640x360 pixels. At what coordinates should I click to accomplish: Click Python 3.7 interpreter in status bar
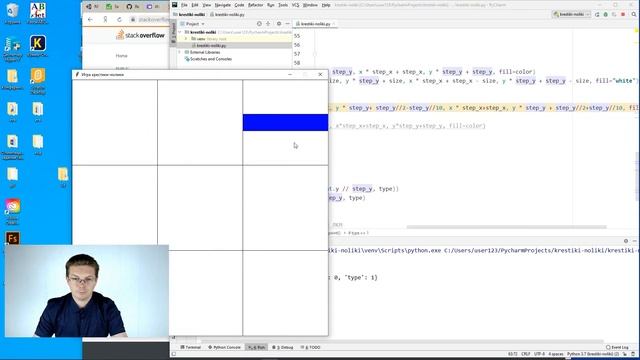[x=593, y=354]
